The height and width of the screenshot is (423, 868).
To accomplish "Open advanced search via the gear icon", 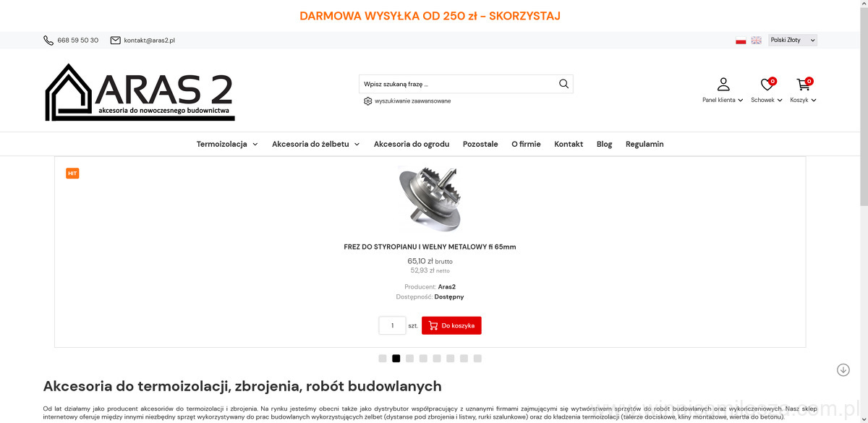I will (x=368, y=101).
